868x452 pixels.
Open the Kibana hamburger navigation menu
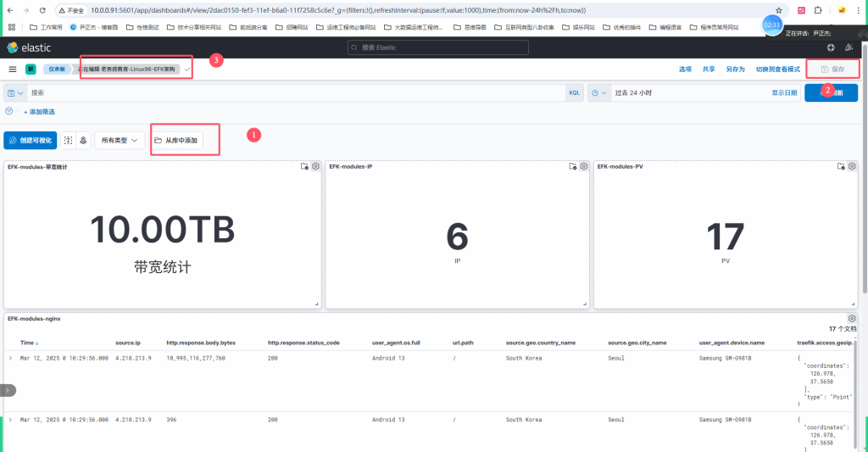point(13,69)
